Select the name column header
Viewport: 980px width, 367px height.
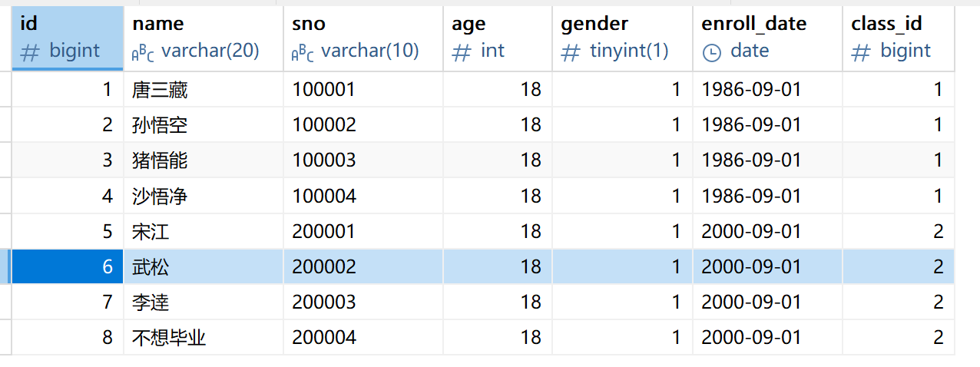click(204, 38)
